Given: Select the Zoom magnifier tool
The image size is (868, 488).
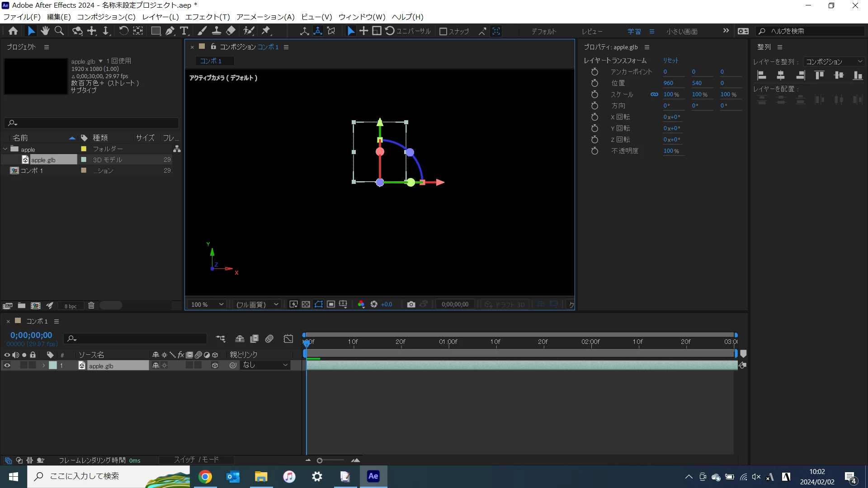Looking at the screenshot, I should (x=59, y=31).
